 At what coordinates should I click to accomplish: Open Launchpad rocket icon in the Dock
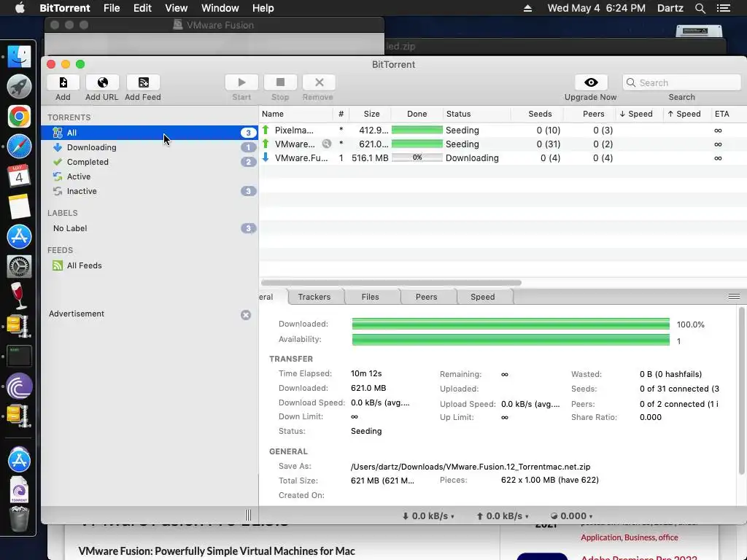click(x=19, y=87)
